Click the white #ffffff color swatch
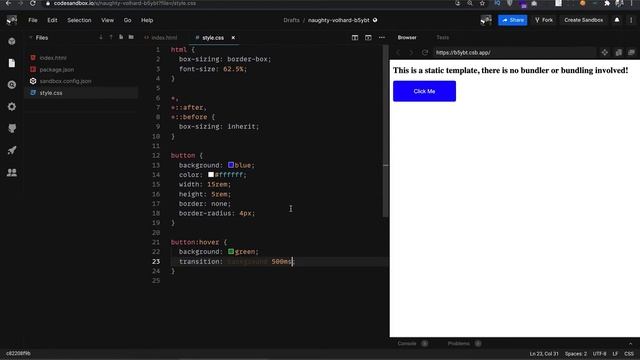The height and width of the screenshot is (360, 640). click(x=211, y=174)
